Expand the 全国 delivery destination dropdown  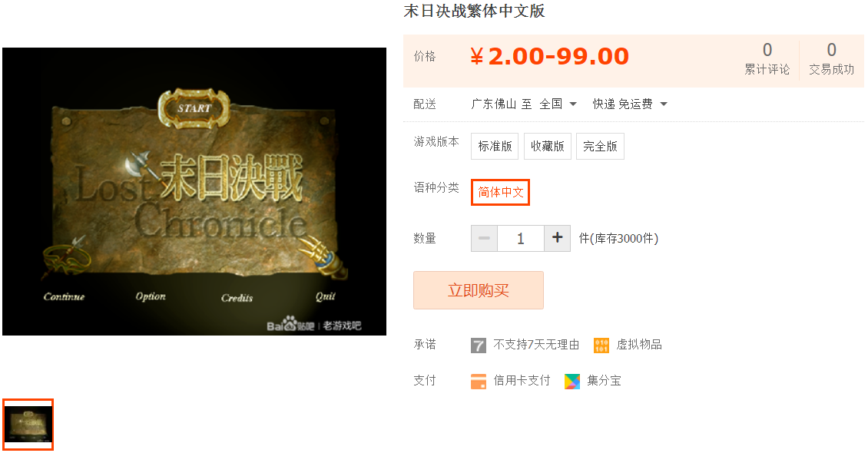pyautogui.click(x=558, y=104)
